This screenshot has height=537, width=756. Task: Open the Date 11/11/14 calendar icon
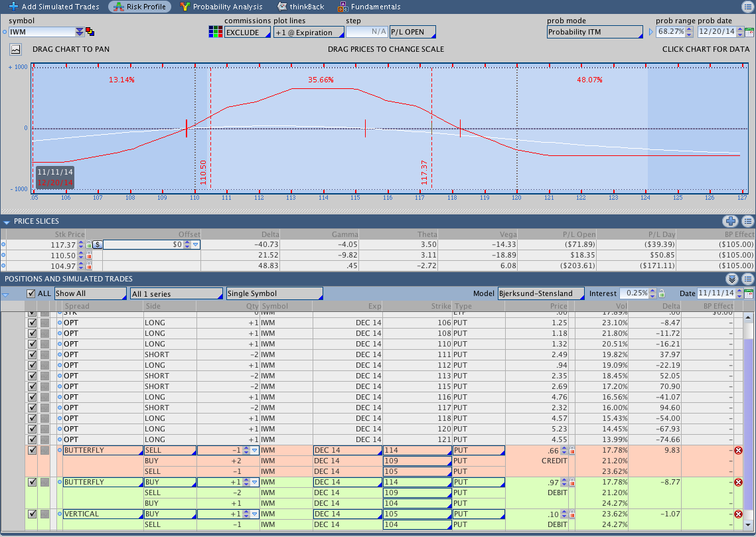(x=749, y=293)
